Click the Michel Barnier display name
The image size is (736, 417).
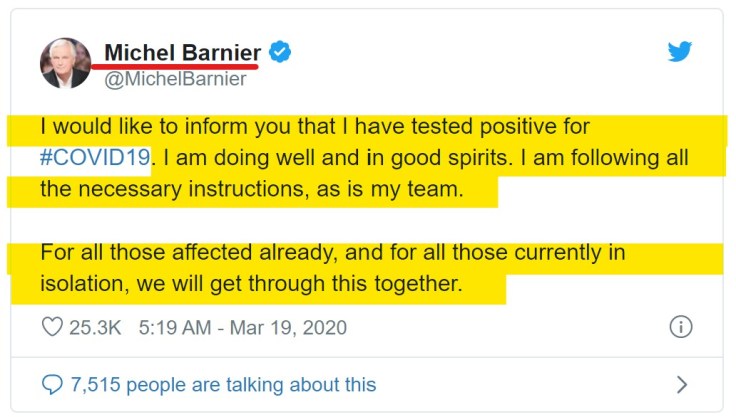(183, 52)
